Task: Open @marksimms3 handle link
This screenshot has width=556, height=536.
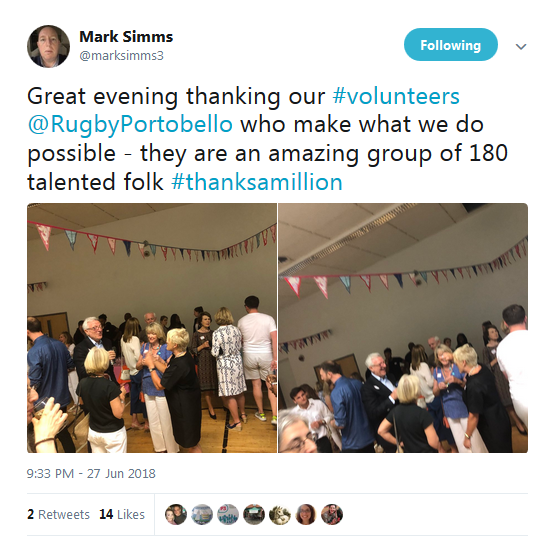Action: pyautogui.click(x=121, y=56)
